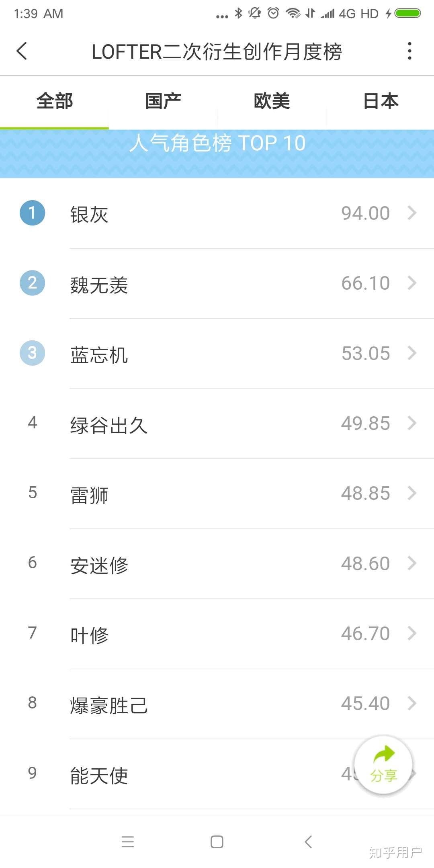Expand the 绿谷出久 entry chevron
The image size is (434, 868).
point(412,423)
